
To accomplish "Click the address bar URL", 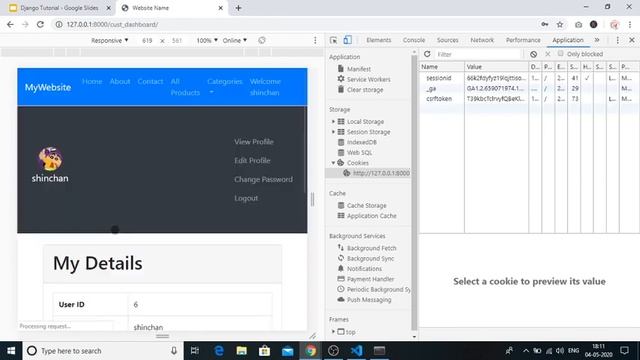I will point(112,24).
